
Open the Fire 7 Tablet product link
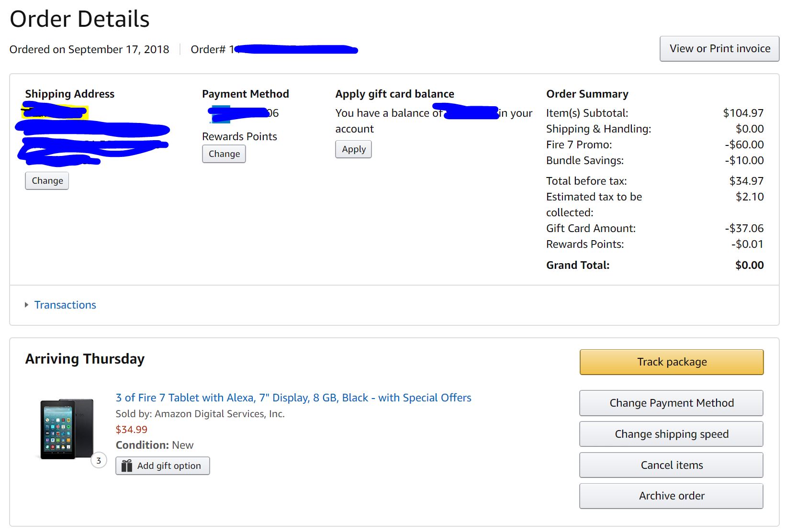coord(293,398)
